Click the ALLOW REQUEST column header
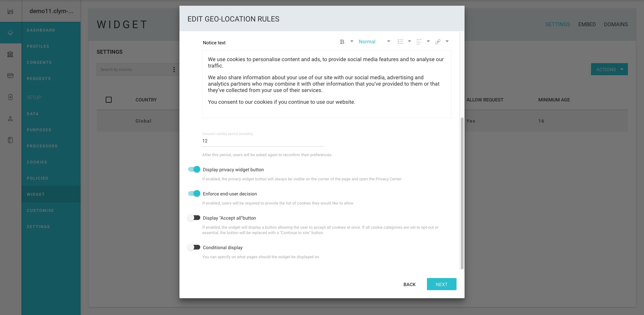This screenshot has height=315, width=644. click(x=485, y=100)
